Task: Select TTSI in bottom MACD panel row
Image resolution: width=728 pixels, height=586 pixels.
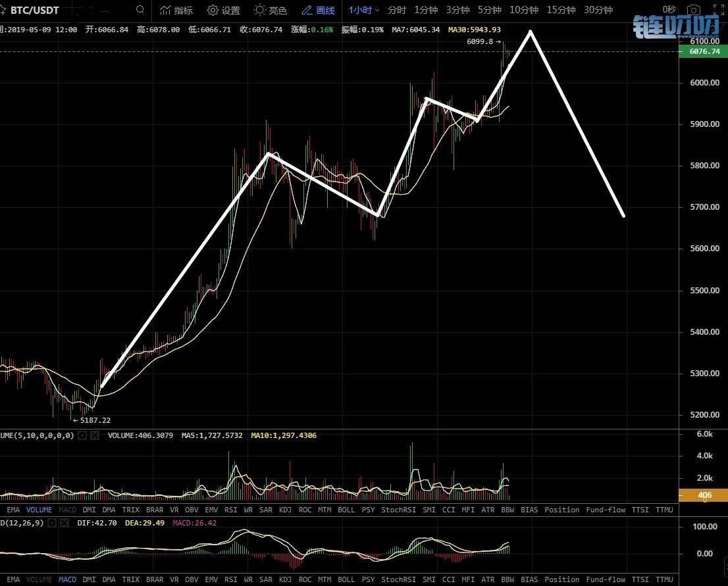Action: 640,579
